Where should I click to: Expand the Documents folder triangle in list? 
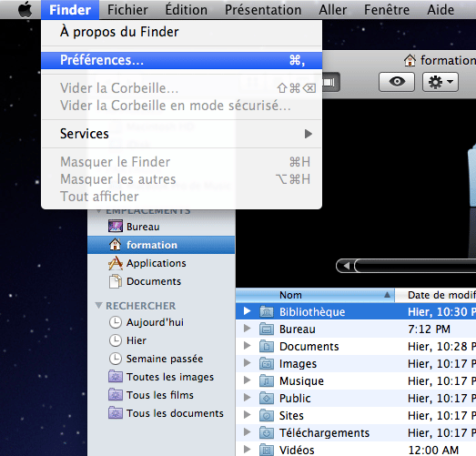coord(248,346)
